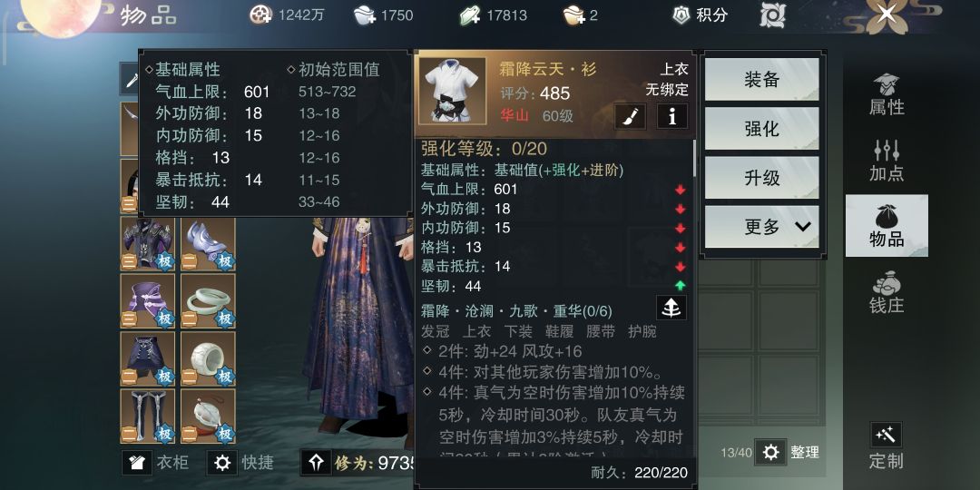Expand the 更多 dropdown

762,227
